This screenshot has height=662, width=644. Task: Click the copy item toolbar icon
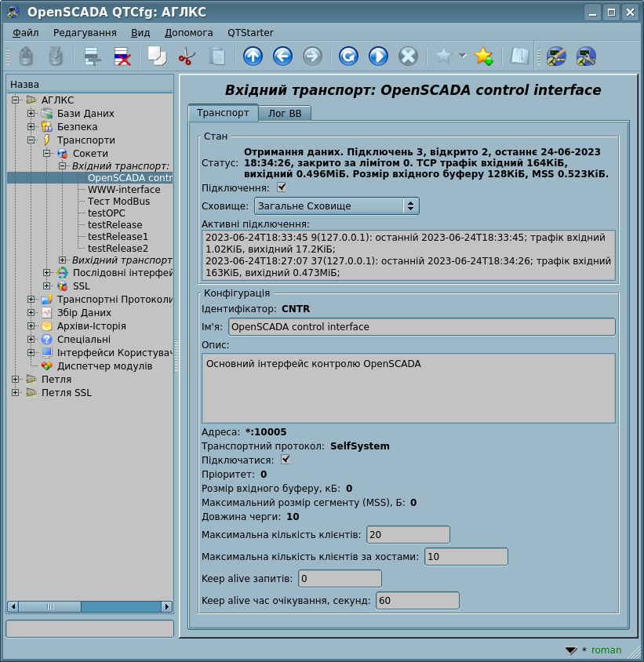click(157, 56)
